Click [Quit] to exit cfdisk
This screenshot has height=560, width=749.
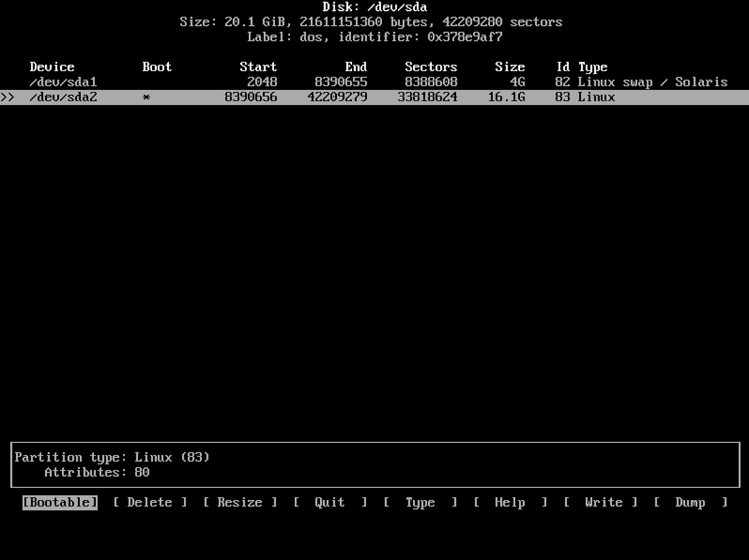[x=329, y=502]
